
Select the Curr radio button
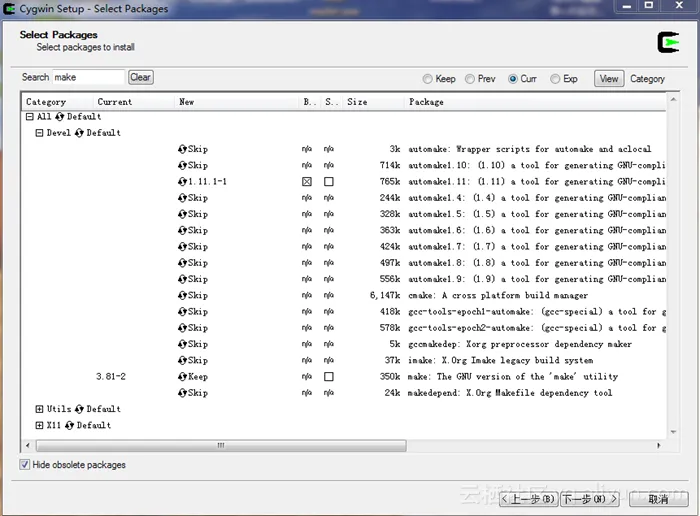512,79
